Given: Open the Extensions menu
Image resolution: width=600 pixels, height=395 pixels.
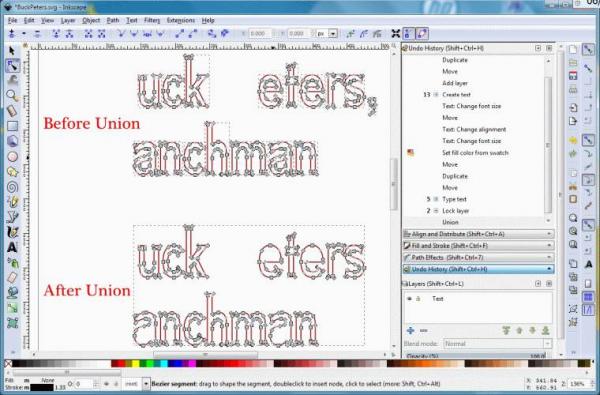Looking at the screenshot, I should [x=181, y=20].
